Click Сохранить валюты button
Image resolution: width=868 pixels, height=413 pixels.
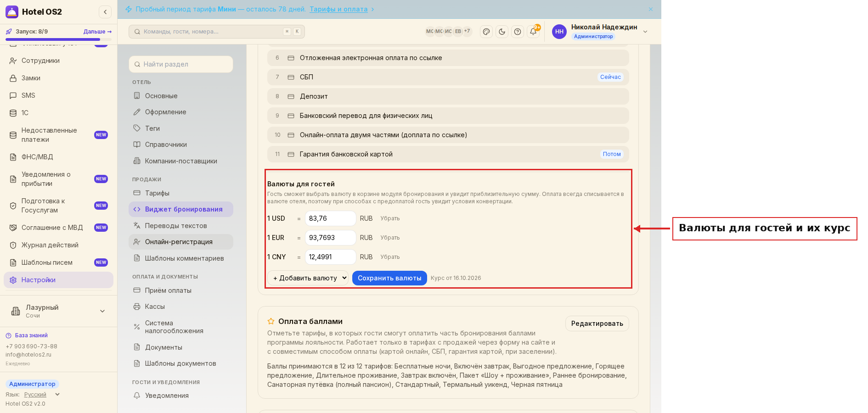click(389, 278)
